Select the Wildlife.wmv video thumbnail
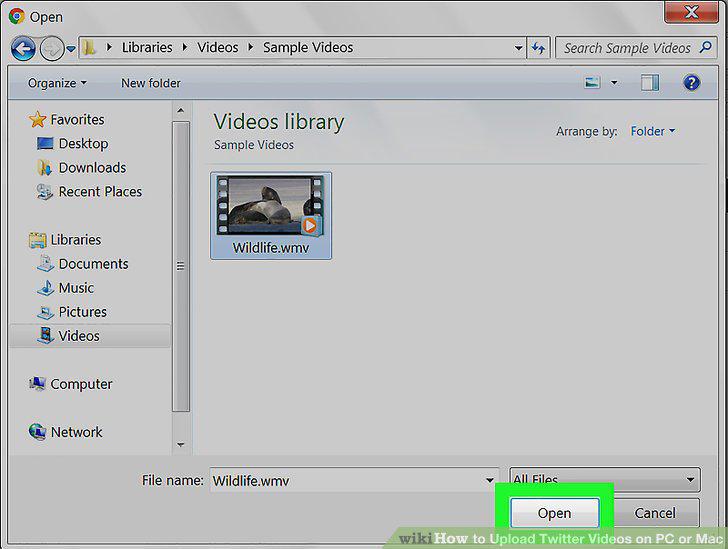 (x=271, y=205)
